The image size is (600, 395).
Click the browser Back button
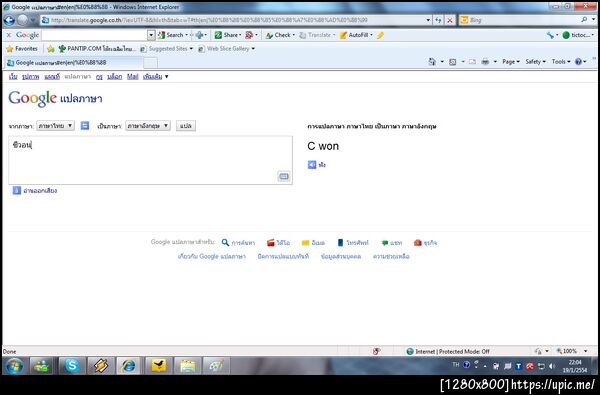click(9, 20)
